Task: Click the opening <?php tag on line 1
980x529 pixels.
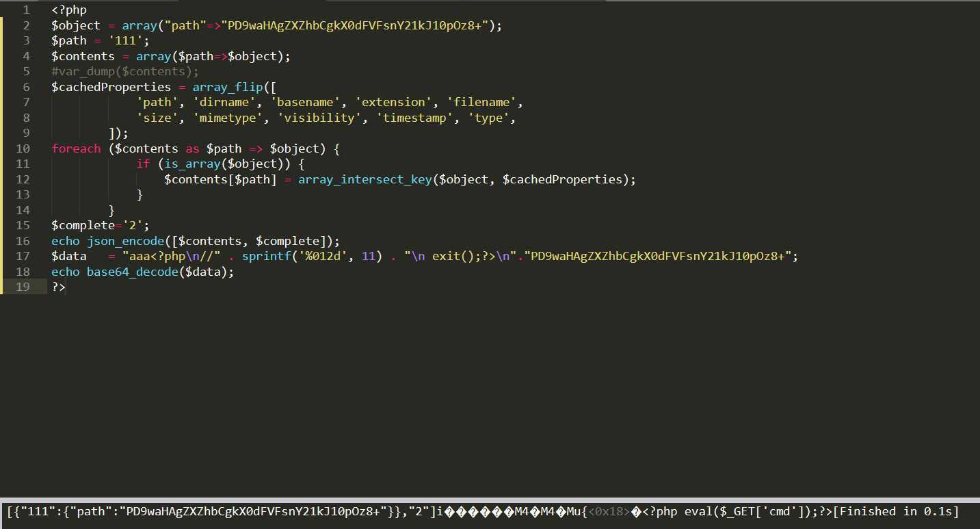Action: 69,10
